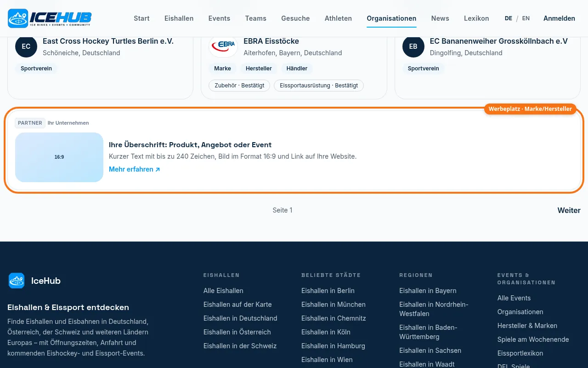The height and width of the screenshot is (368, 588).
Task: Open 'Eishallen in München' footer link
Action: click(334, 305)
